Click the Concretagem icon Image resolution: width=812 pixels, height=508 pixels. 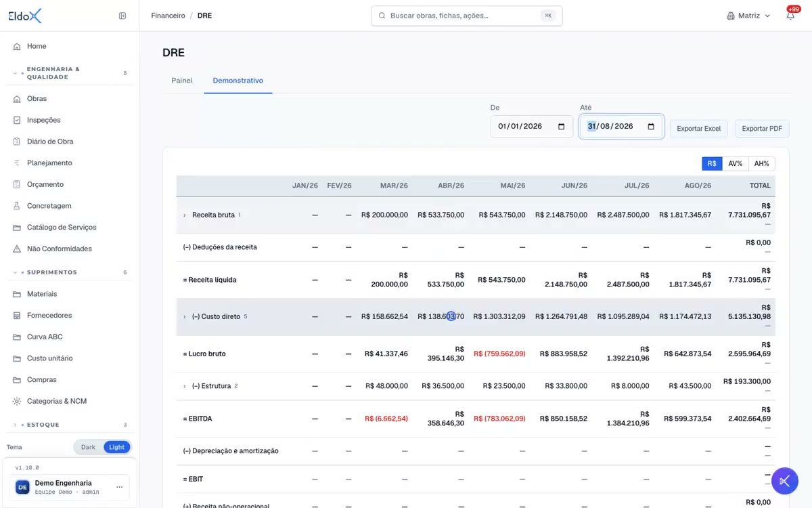(x=17, y=206)
